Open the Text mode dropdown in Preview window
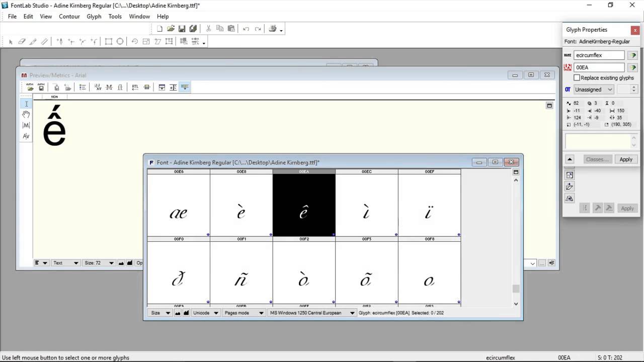This screenshot has width=644, height=362. [65, 263]
